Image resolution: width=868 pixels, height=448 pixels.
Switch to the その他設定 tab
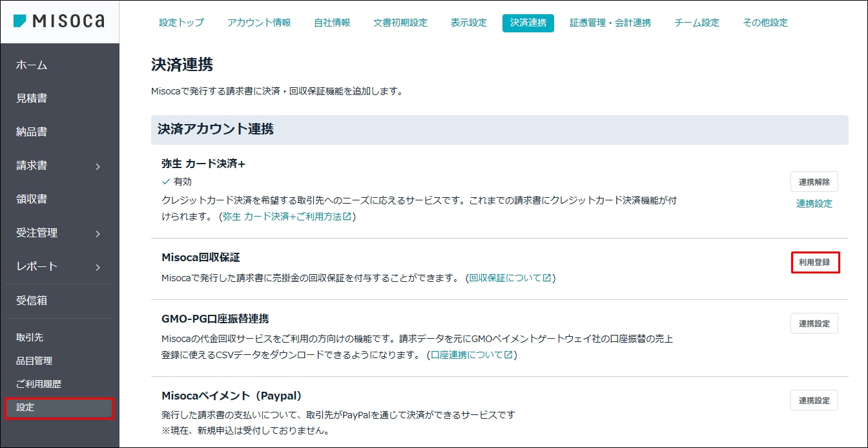coord(765,23)
